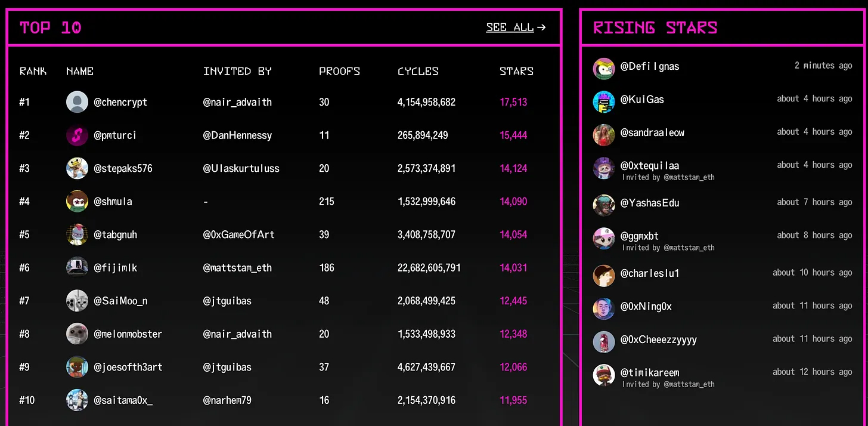Open the @fijimlk avatar image
Image resolution: width=868 pixels, height=426 pixels.
point(77,268)
